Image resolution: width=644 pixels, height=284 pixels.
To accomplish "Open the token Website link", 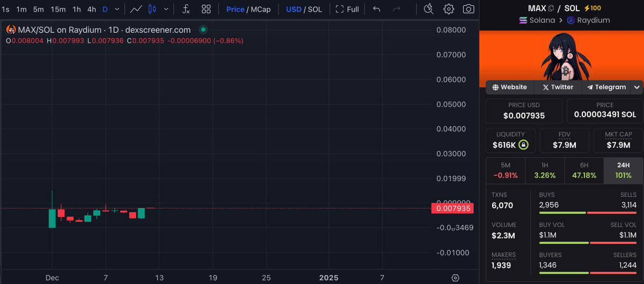I will (509, 87).
